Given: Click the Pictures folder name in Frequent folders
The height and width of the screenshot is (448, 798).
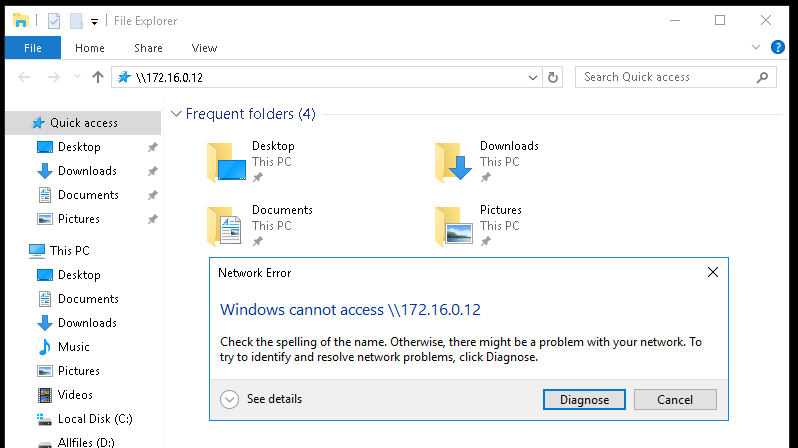Looking at the screenshot, I should pyautogui.click(x=500, y=210).
